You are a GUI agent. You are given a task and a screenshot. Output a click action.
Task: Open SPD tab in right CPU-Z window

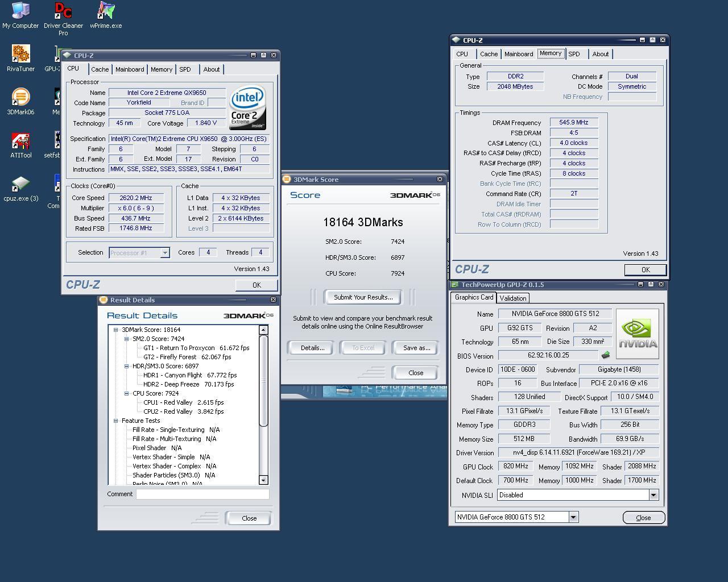click(x=574, y=54)
